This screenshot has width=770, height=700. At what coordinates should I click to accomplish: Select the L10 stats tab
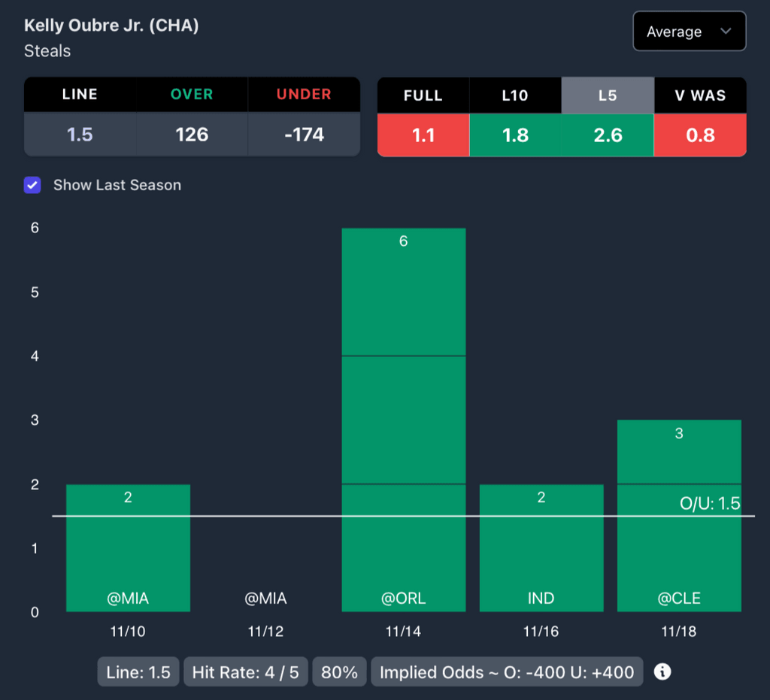click(x=515, y=95)
